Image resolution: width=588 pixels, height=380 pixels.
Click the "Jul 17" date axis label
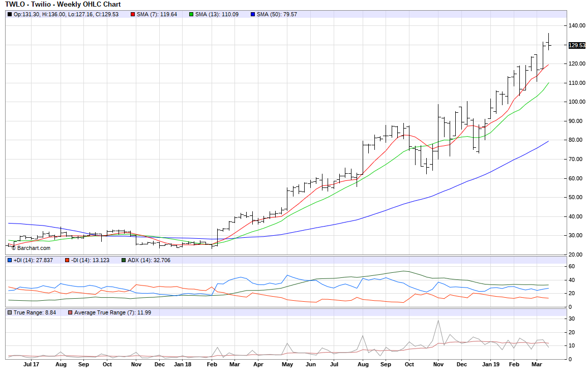pyautogui.click(x=31, y=364)
